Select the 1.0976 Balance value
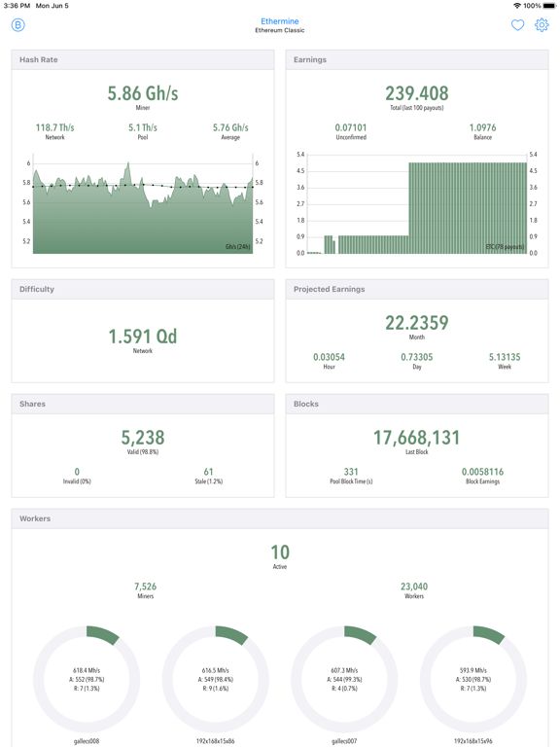560x747 pixels. (482, 127)
